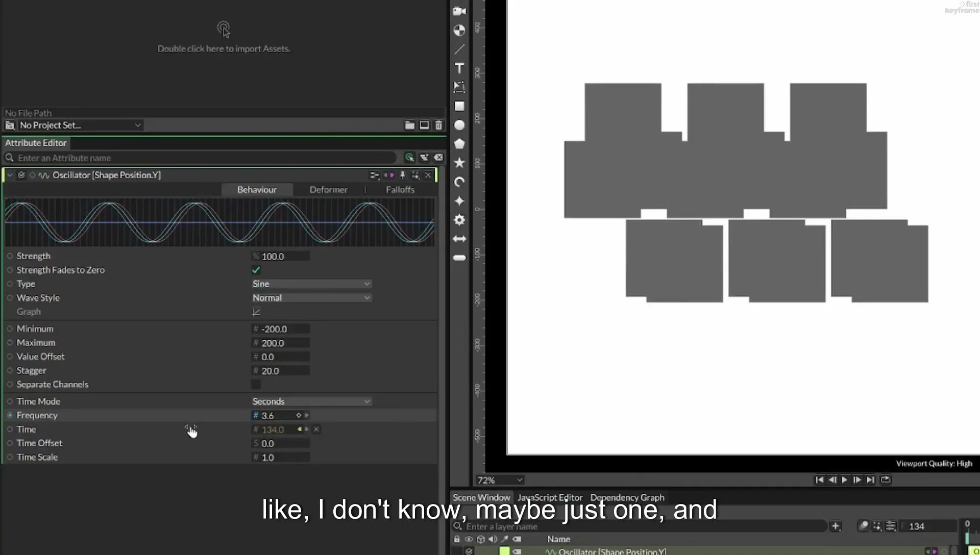Click the delete trash icon in Assets
980x555 pixels.
click(x=438, y=125)
